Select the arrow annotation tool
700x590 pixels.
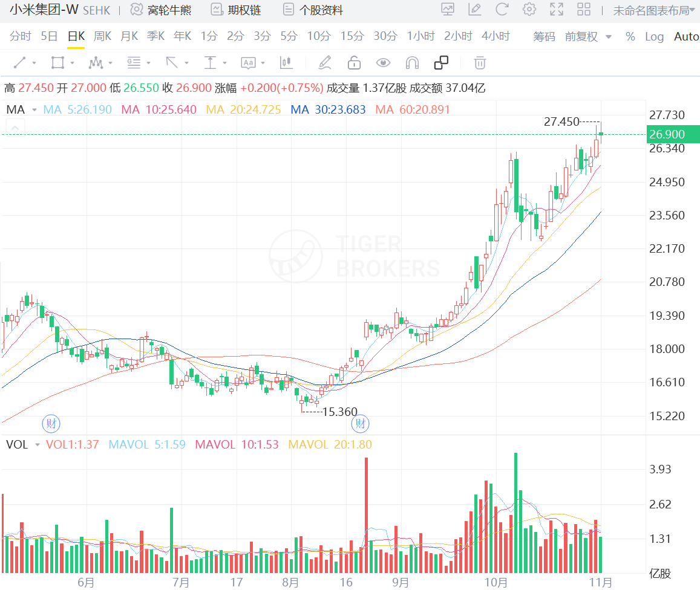tap(171, 62)
